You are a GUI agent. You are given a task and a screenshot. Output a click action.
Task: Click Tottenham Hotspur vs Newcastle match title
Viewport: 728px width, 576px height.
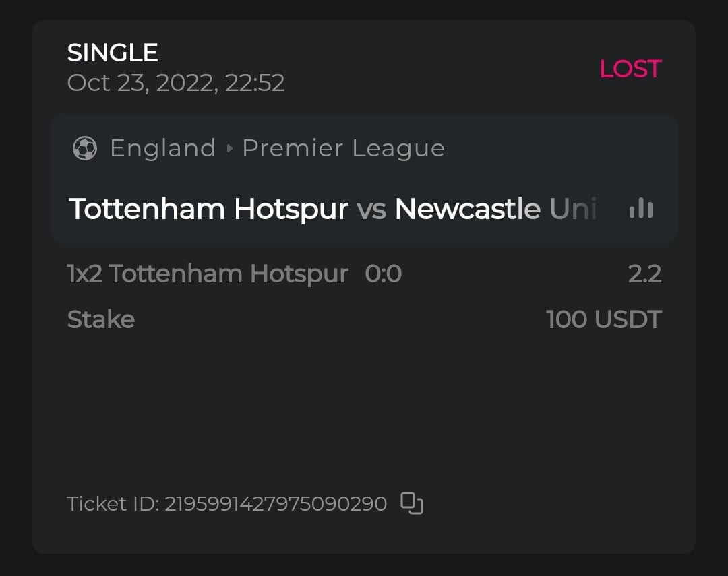pyautogui.click(x=332, y=209)
